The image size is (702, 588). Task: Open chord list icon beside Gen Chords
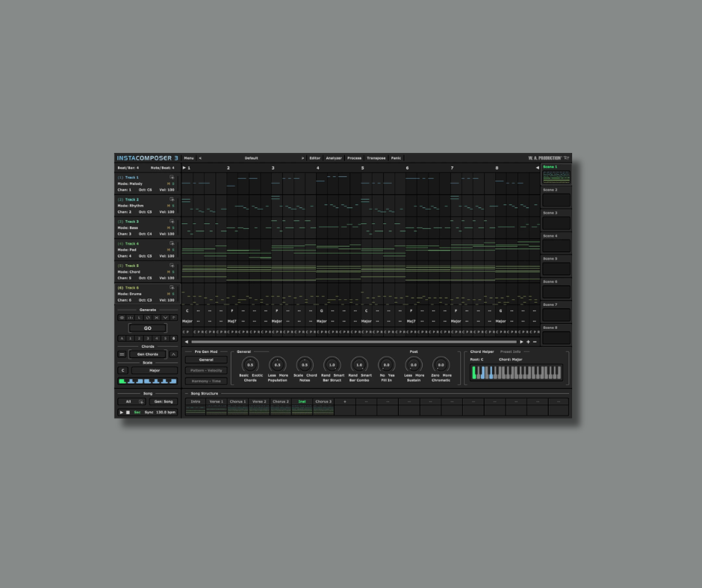coord(122,354)
